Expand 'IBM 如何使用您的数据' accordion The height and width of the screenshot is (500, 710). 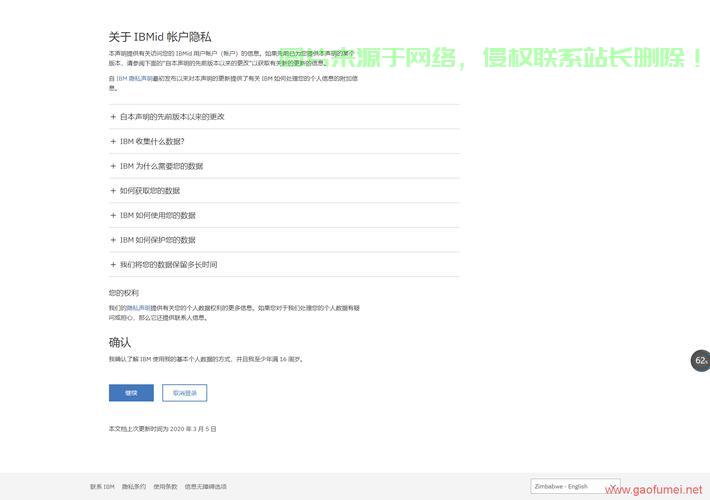click(284, 215)
